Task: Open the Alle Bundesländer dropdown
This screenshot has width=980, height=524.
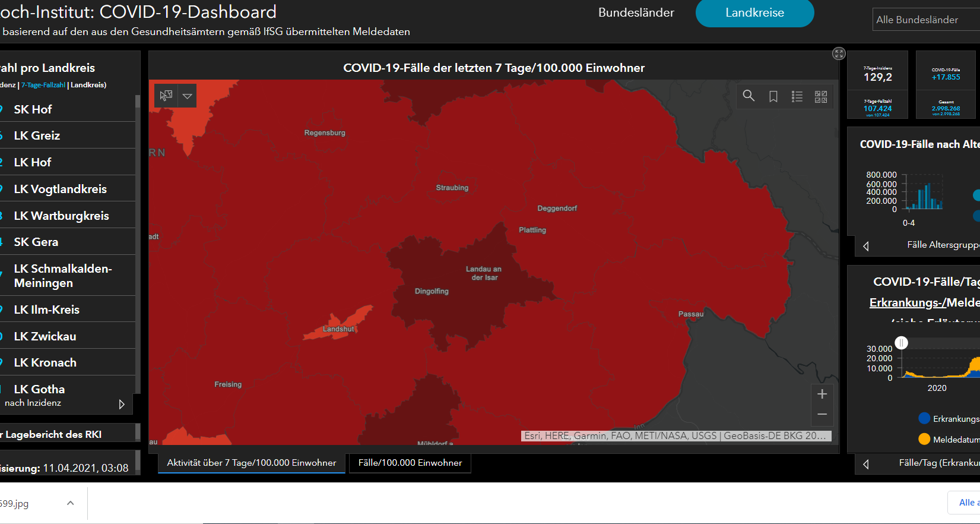Action: [926, 20]
